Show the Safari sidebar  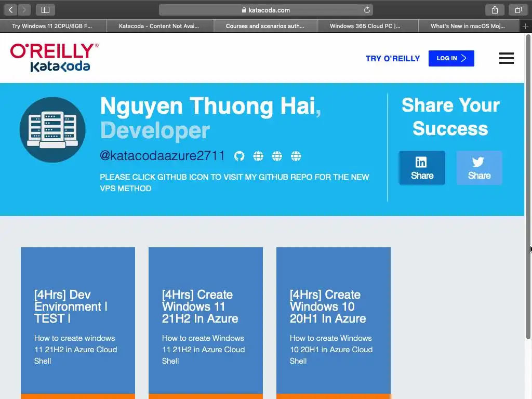46,10
